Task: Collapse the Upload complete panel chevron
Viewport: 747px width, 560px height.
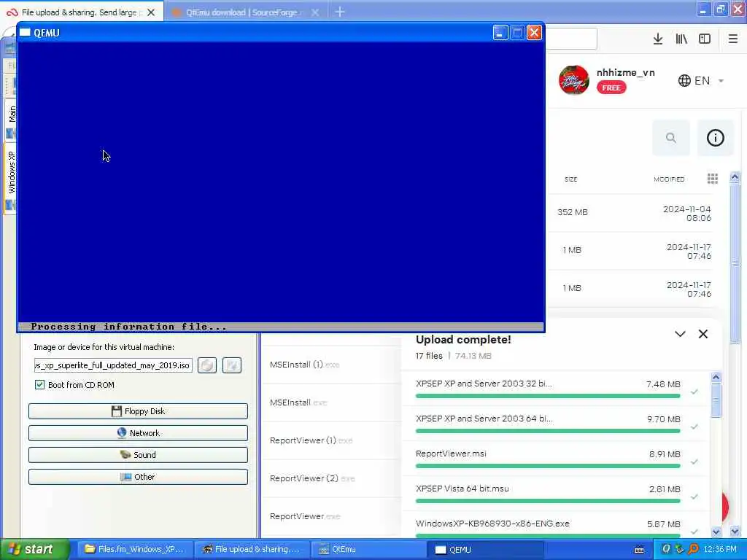Action: click(681, 334)
